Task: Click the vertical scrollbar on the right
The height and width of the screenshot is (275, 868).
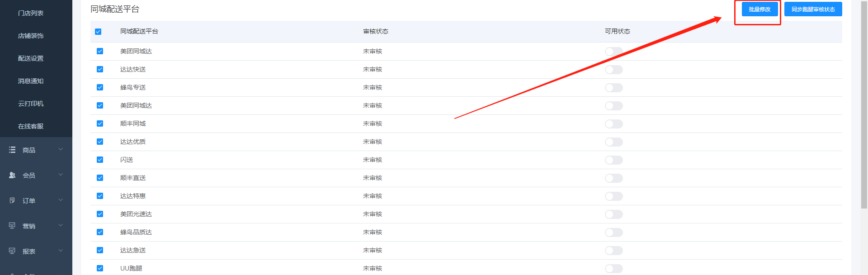Action: point(864,104)
